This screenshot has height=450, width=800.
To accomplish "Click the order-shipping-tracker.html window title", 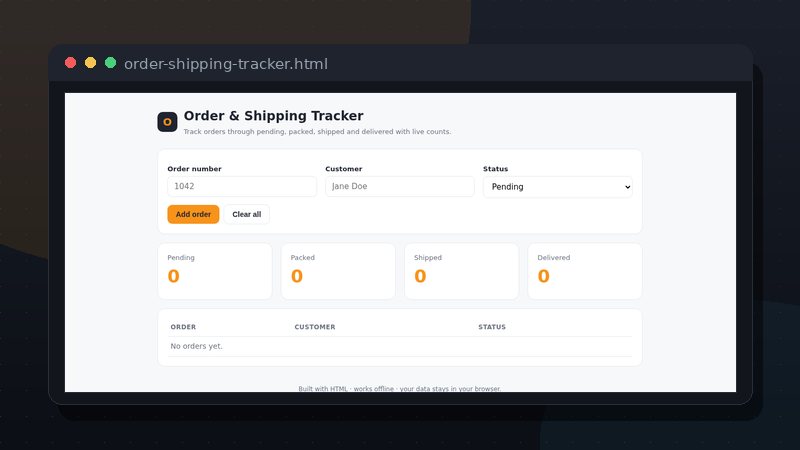I will tap(226, 64).
